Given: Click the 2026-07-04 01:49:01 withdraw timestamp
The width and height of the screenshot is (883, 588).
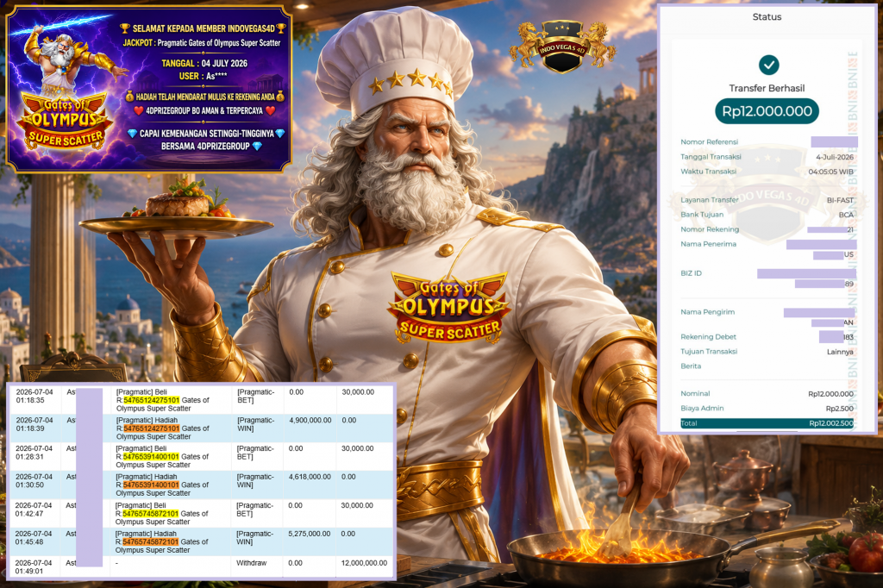Looking at the screenshot, I should click(34, 566).
